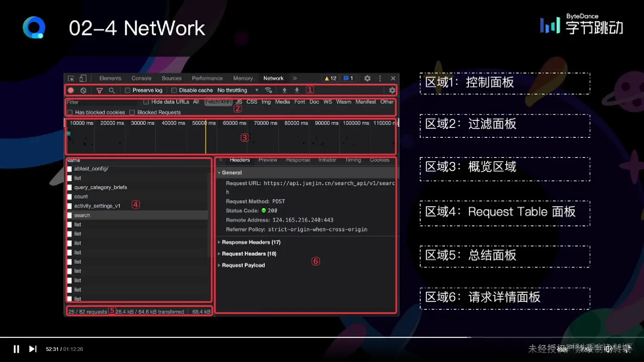Click the warnings badge showing 12
Image resolution: width=644 pixels, height=362 pixels.
pos(331,78)
